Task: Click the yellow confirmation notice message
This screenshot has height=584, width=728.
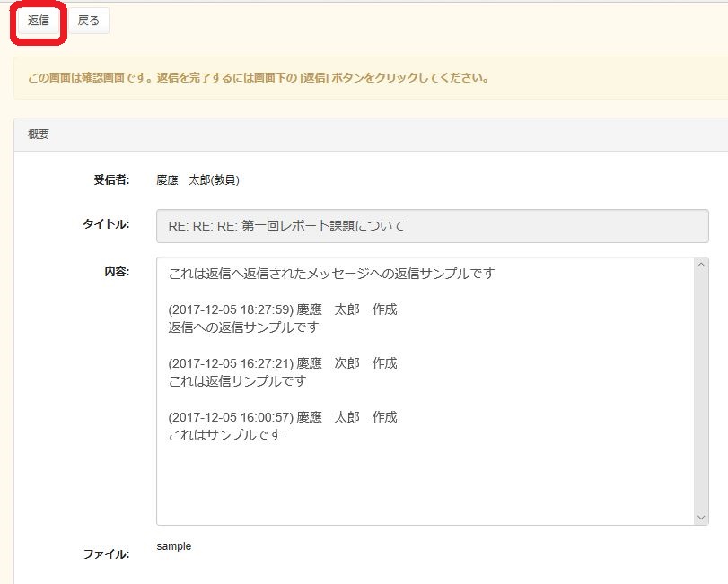Action: click(x=258, y=78)
